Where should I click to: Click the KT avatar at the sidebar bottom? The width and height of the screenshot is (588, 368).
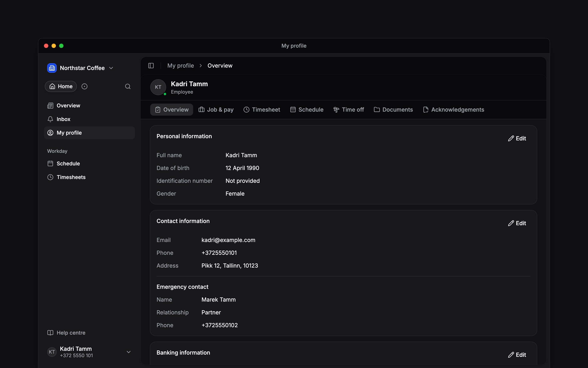[52, 352]
